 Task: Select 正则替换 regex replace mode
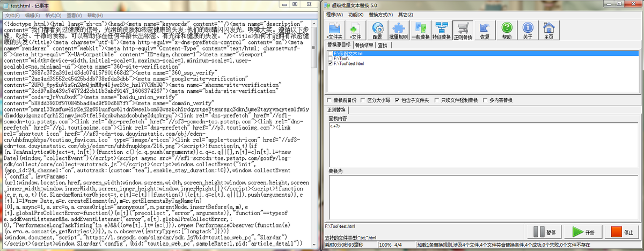click(463, 31)
